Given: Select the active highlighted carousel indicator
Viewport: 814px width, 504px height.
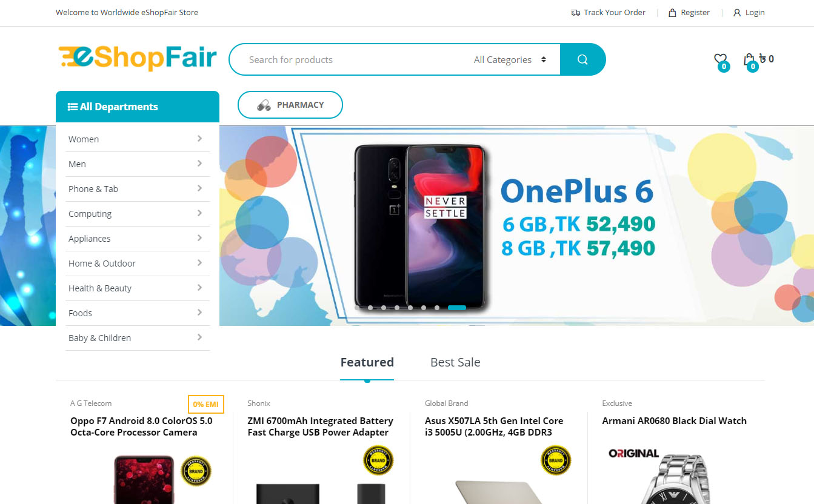Looking at the screenshot, I should pyautogui.click(x=456, y=308).
